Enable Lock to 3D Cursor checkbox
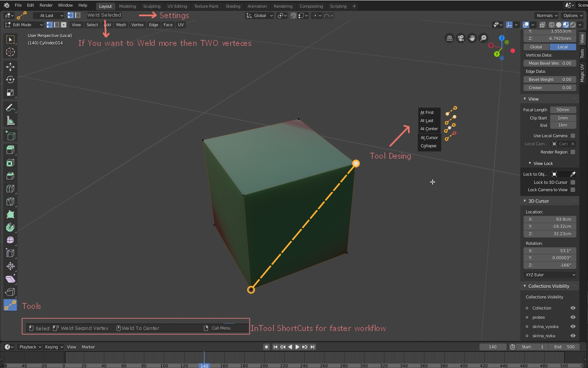Screen dimensions: 588x368 click(x=573, y=182)
